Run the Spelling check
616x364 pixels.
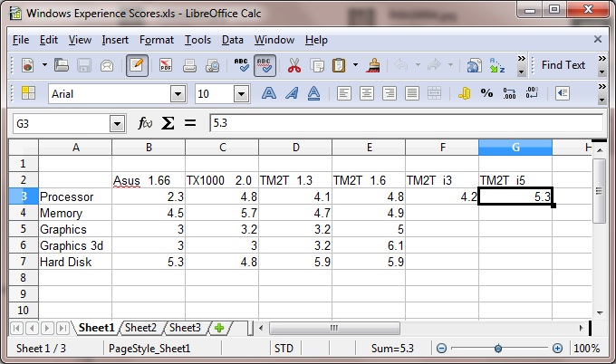click(241, 65)
